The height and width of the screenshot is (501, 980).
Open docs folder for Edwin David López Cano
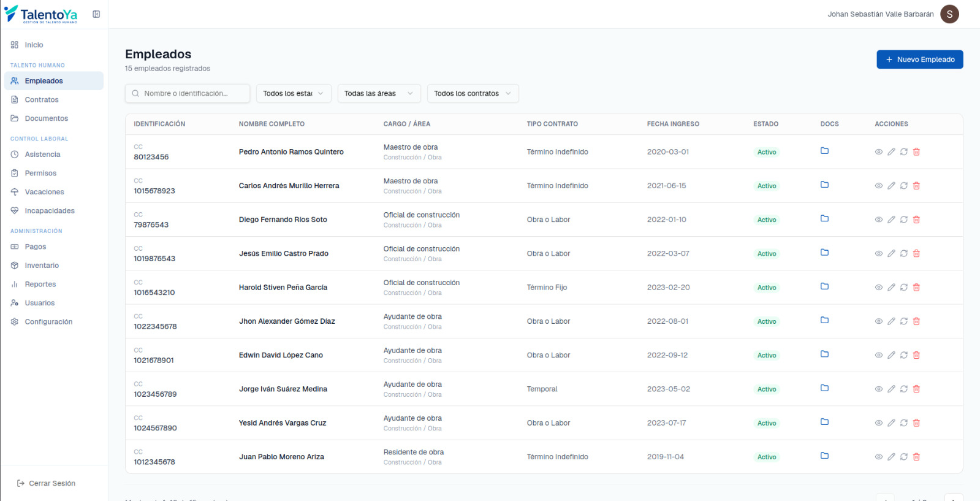(824, 354)
